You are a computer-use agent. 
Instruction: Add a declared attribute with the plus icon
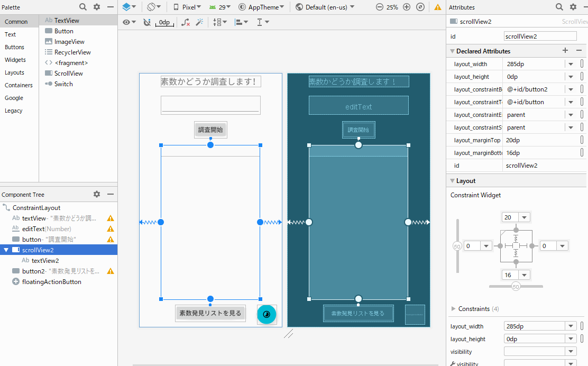(x=565, y=51)
